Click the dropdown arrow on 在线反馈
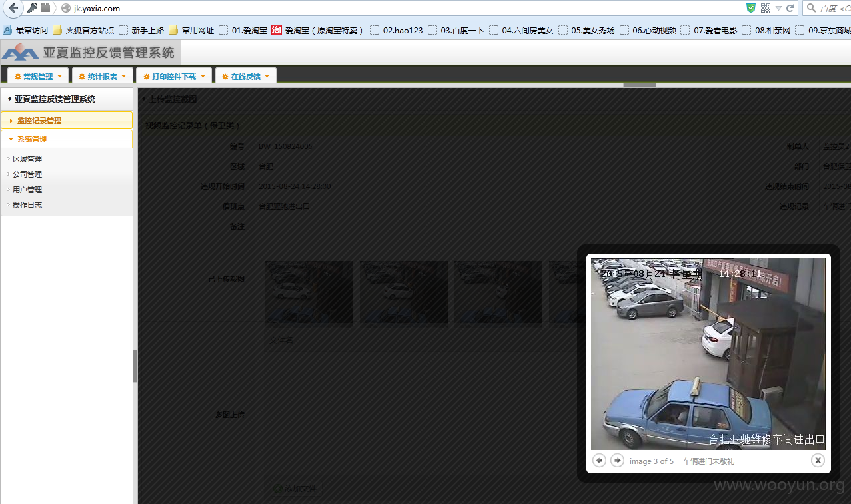This screenshot has height=504, width=851. (267, 76)
